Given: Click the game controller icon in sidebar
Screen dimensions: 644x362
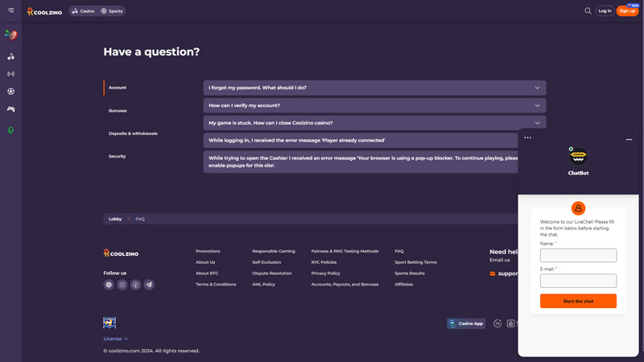Looking at the screenshot, I should click(10, 109).
